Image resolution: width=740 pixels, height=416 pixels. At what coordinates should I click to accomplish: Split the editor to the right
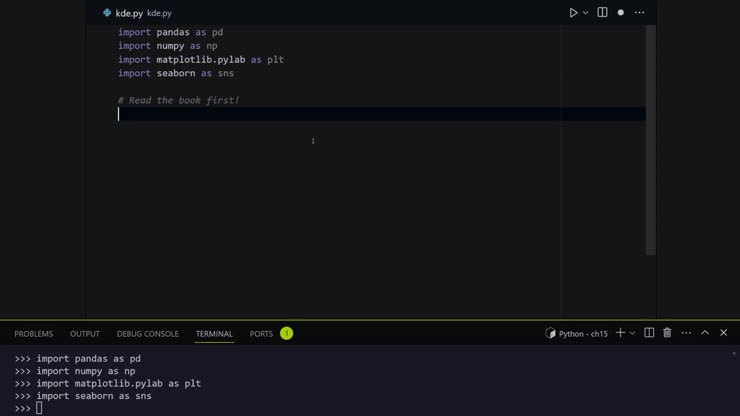click(x=602, y=13)
